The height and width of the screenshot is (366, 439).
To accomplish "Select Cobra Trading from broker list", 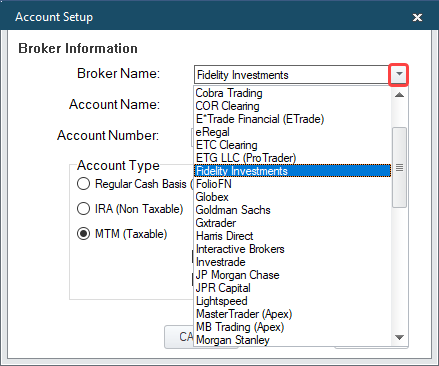I will pyautogui.click(x=292, y=93).
